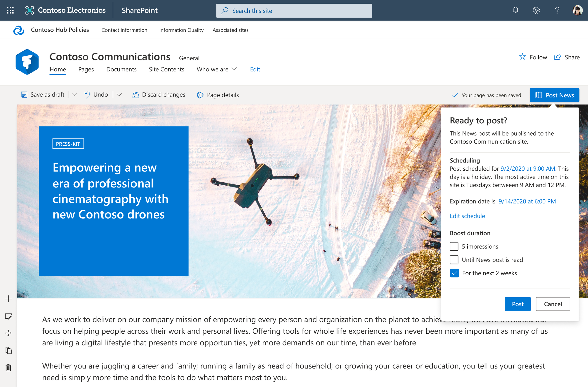This screenshot has height=387, width=588.
Task: Expand the Who we are menu
Action: [x=216, y=69]
